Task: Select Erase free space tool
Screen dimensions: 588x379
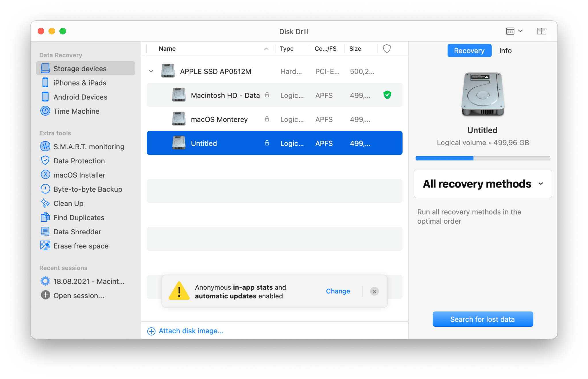Action: [81, 246]
